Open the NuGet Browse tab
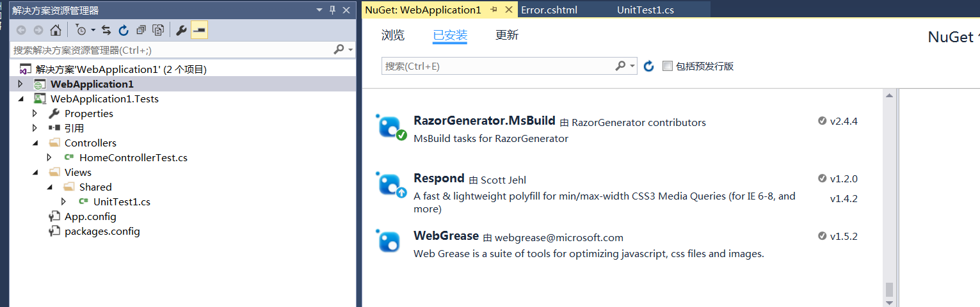Screen dimensions: 980x307 (x=392, y=36)
